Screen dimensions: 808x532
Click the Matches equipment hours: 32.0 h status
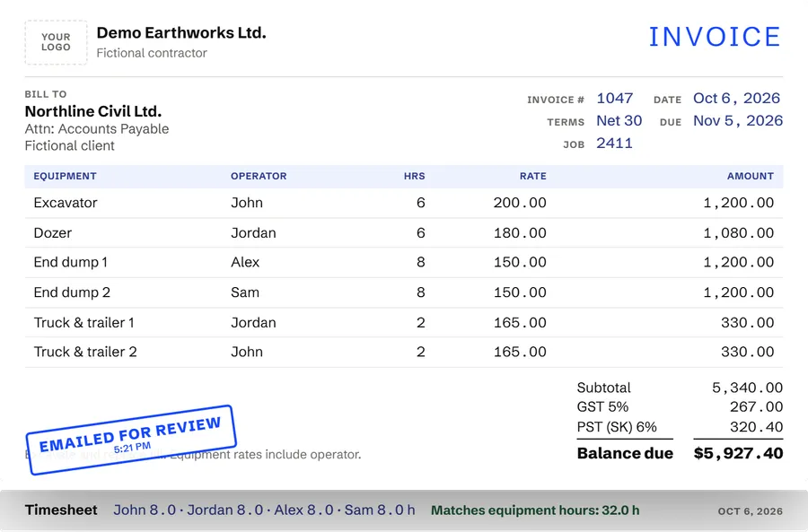[x=535, y=510]
